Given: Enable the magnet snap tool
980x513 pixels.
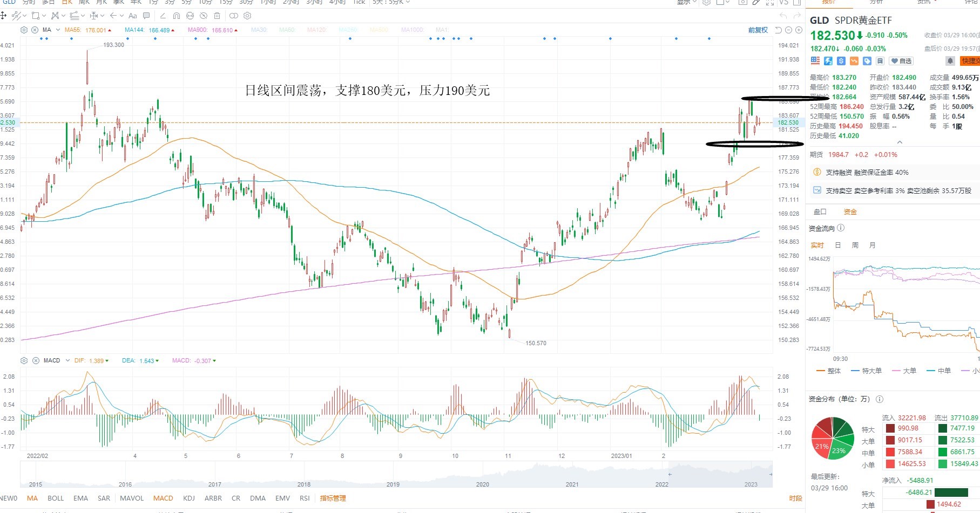Looking at the screenshot, I should coord(177,16).
